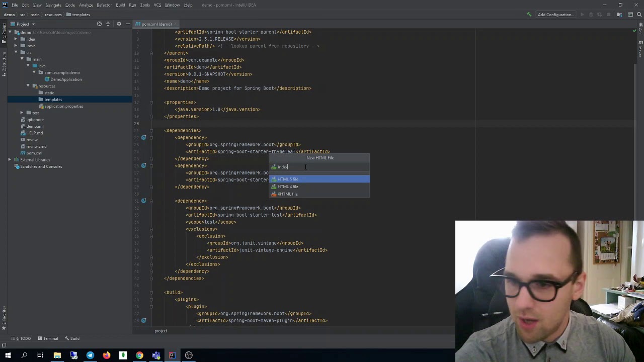Click the locate/select opened file target icon
This screenshot has height=362, width=644.
(99, 24)
